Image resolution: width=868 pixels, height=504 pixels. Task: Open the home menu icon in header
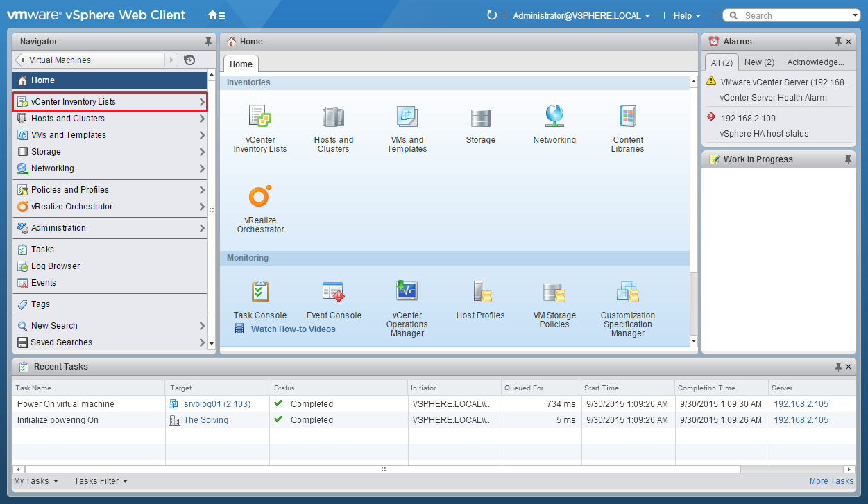point(216,15)
